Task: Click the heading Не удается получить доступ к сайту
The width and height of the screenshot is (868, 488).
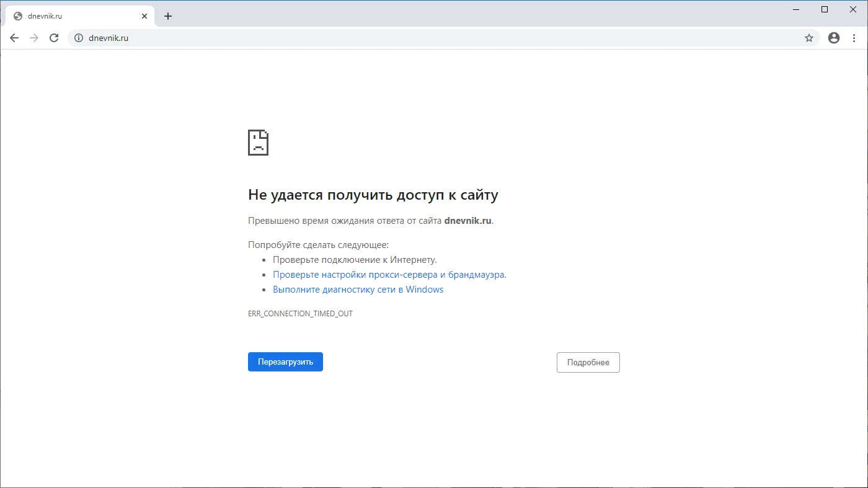Action: click(373, 195)
